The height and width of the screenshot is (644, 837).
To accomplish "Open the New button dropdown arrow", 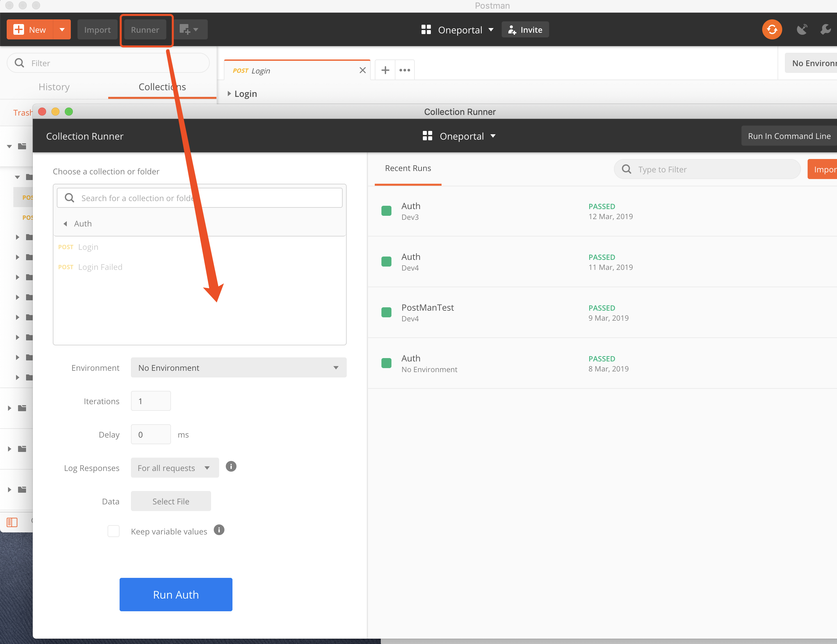I will [x=62, y=29].
